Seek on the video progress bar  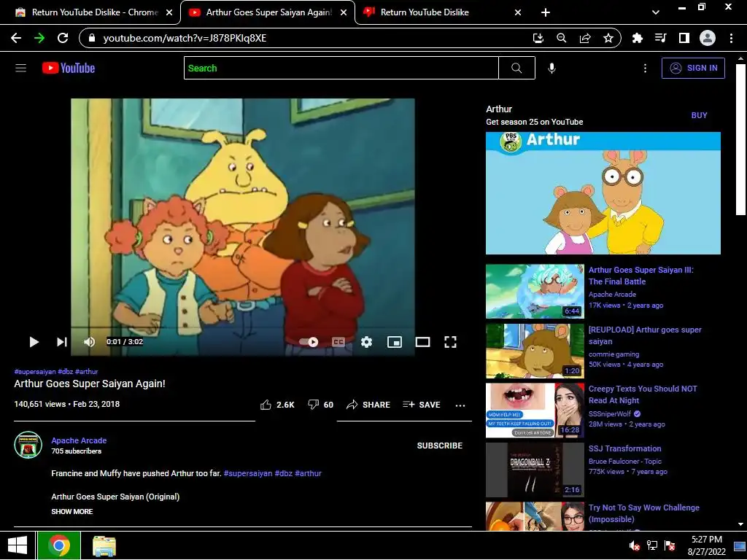[x=243, y=328]
